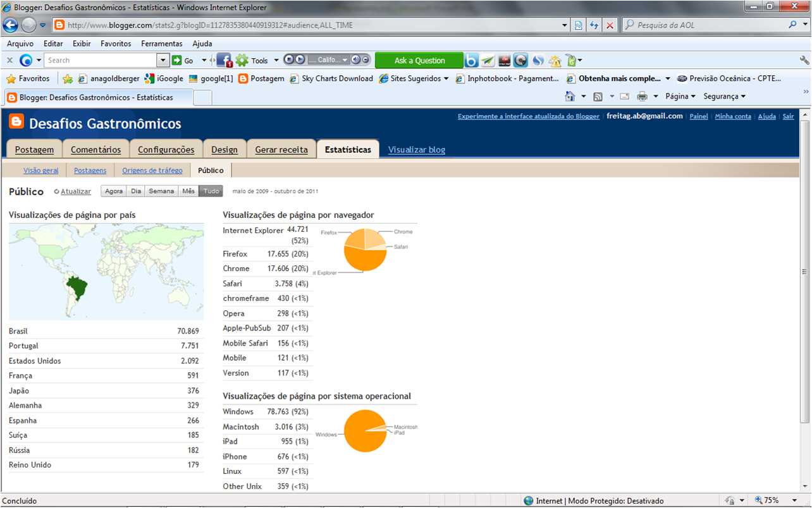This screenshot has height=508, width=812.
Task: Open the Arquivo menu
Action: [20, 44]
